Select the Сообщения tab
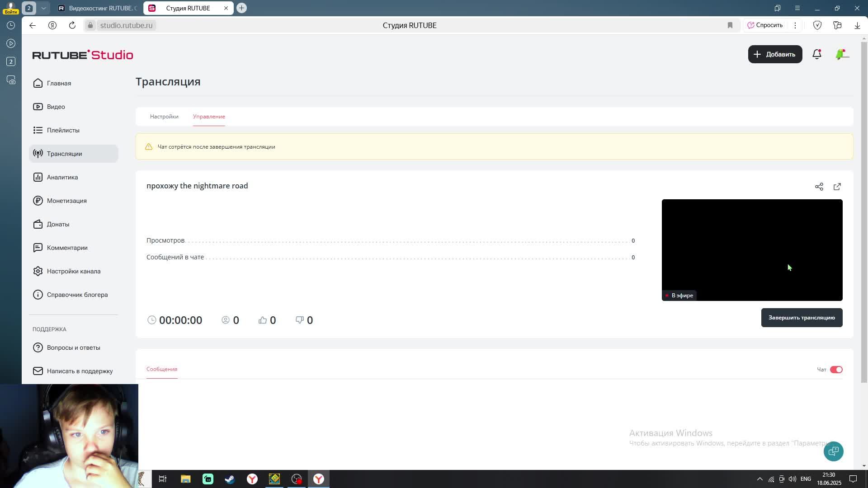 (x=162, y=369)
